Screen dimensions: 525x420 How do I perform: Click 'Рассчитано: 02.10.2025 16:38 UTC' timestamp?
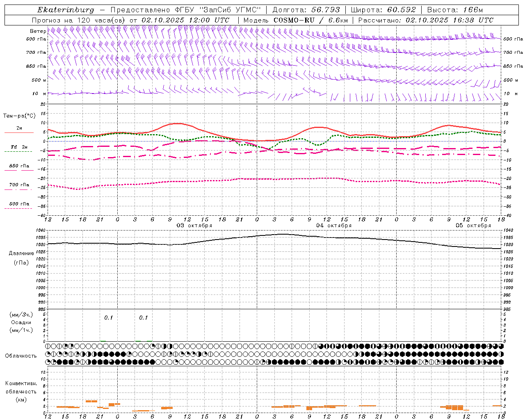(426, 20)
